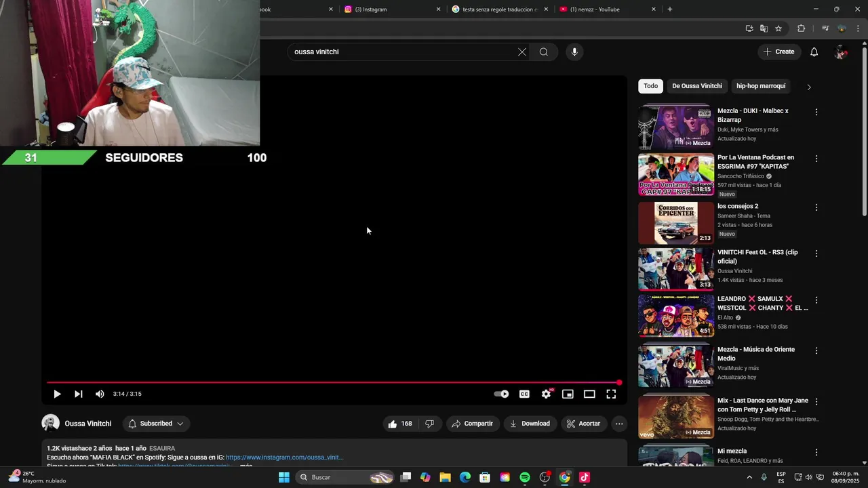This screenshot has width=868, height=488.
Task: Show more filter chips with arrow
Action: pyautogui.click(x=808, y=87)
